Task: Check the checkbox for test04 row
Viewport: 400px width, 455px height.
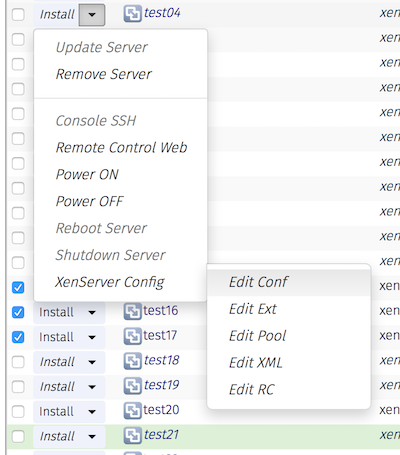Action: pyautogui.click(x=18, y=15)
